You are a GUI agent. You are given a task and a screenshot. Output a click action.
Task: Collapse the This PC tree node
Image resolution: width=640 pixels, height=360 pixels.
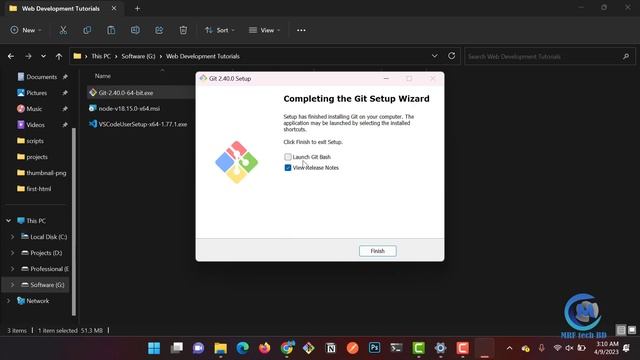pyautogui.click(x=9, y=221)
